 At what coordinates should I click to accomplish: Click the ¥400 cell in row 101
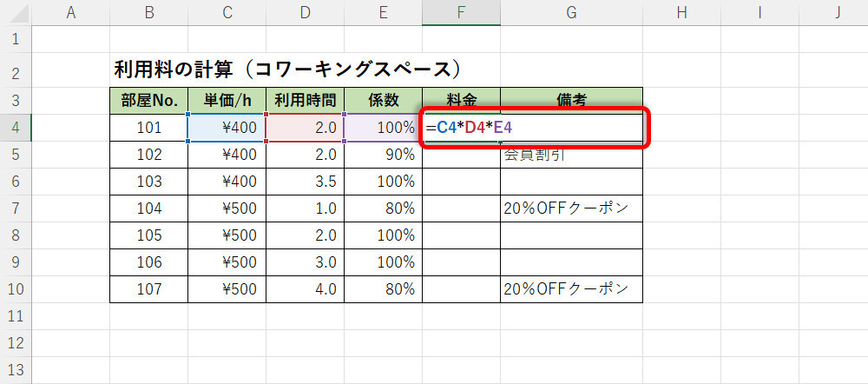pyautogui.click(x=227, y=128)
